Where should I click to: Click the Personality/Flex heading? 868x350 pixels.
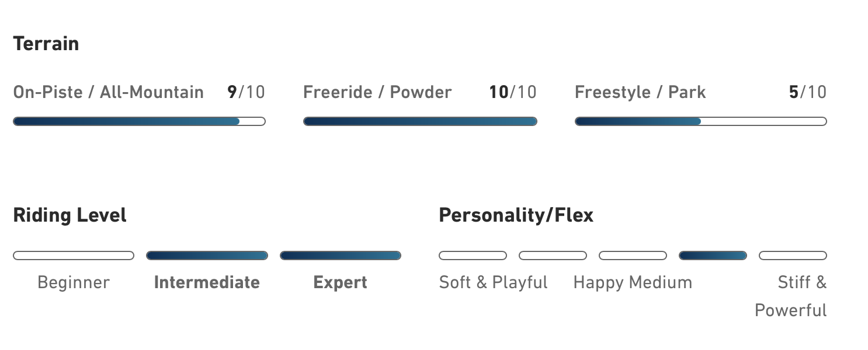516,215
